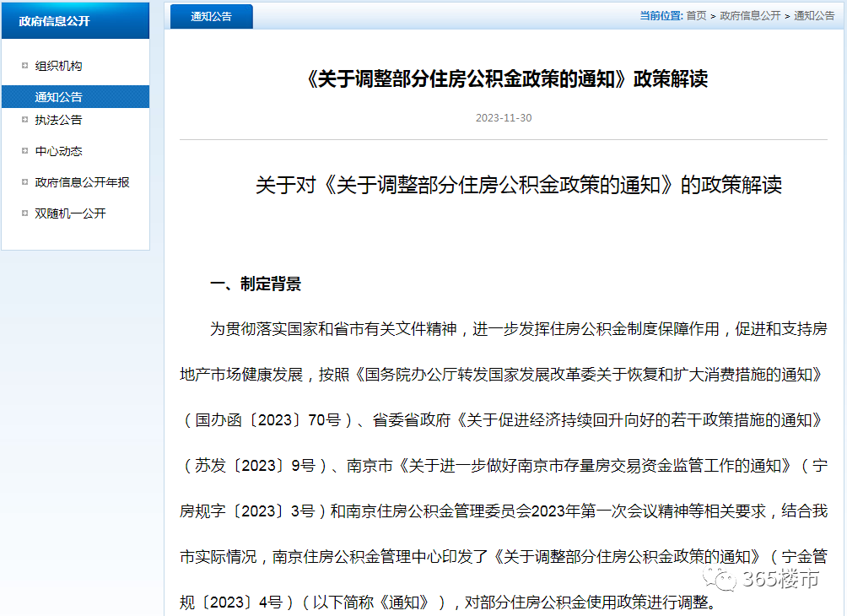This screenshot has width=847, height=616.
Task: Open 执法公告 sidebar entry
Action: 58,120
